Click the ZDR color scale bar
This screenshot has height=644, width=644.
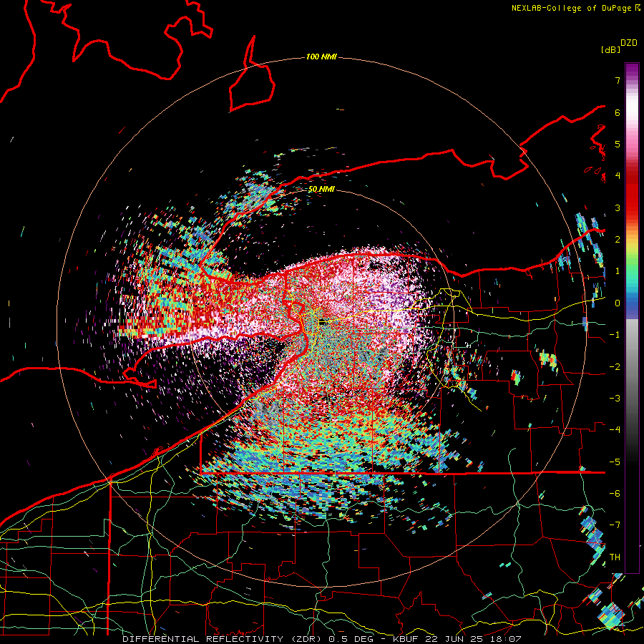point(632,318)
